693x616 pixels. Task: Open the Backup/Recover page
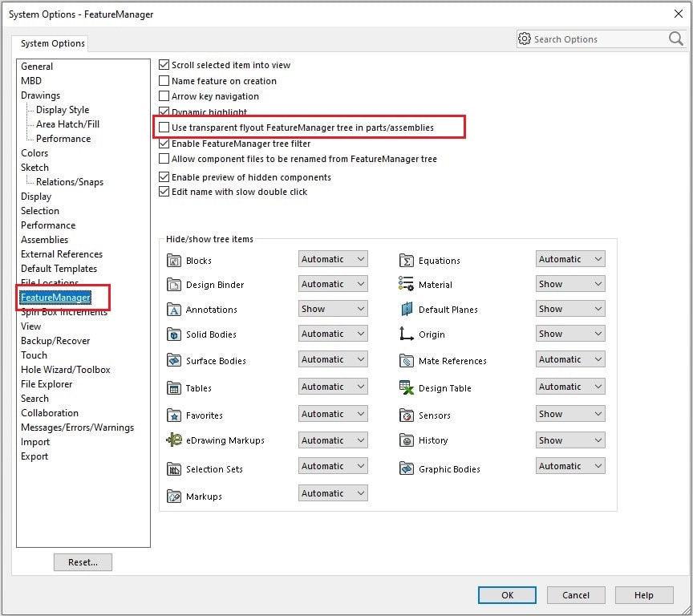pos(55,341)
